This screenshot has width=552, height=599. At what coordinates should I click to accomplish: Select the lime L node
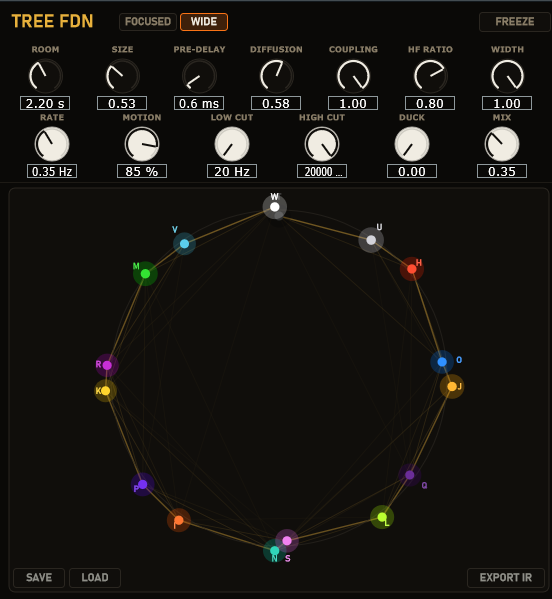click(x=382, y=517)
